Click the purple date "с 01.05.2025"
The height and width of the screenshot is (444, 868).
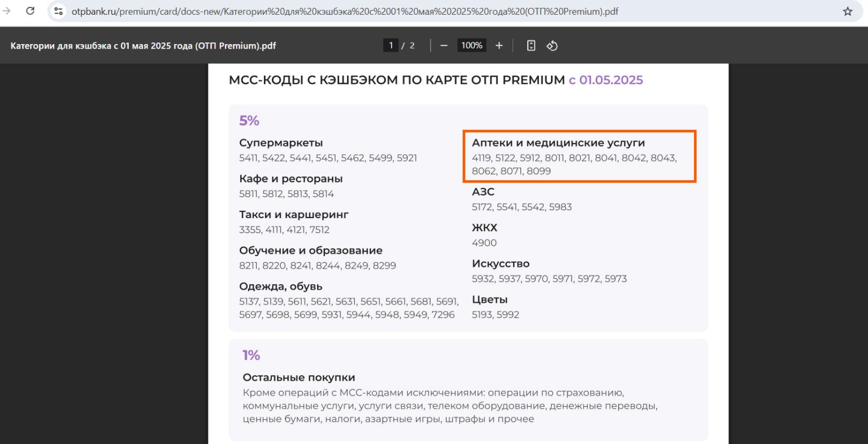[x=605, y=80]
